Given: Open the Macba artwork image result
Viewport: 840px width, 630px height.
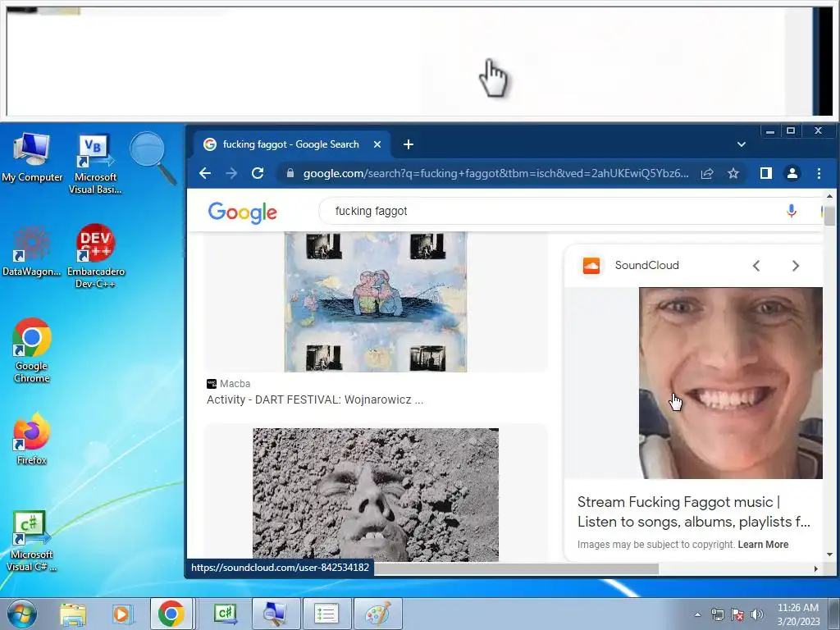Looking at the screenshot, I should 376,302.
